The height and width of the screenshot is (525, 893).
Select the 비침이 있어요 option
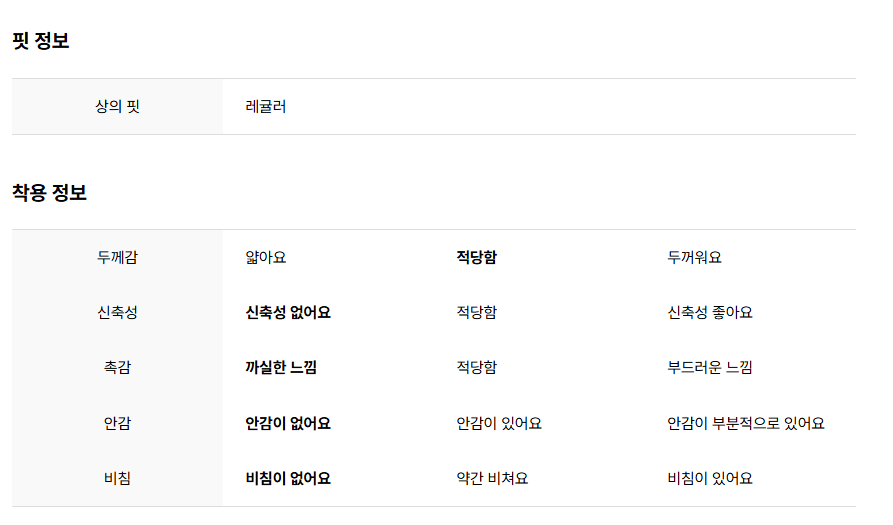[710, 479]
